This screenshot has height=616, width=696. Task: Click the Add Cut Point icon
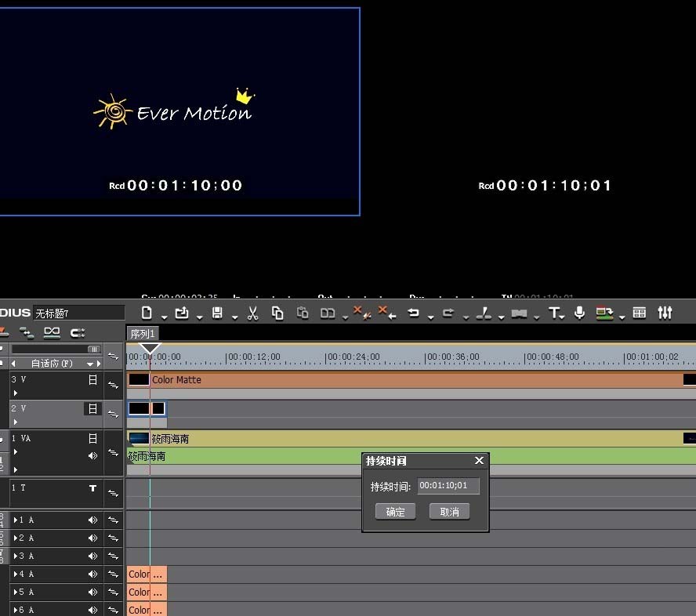(x=484, y=313)
